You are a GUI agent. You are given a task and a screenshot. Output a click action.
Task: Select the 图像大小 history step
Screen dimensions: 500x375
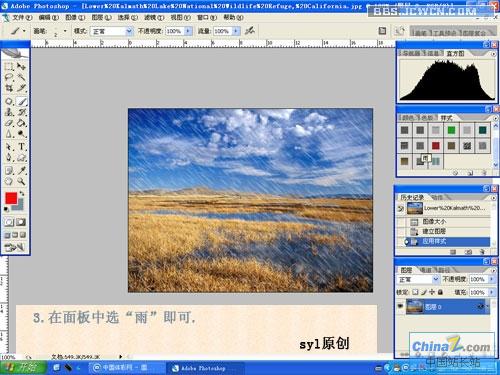[x=443, y=221]
